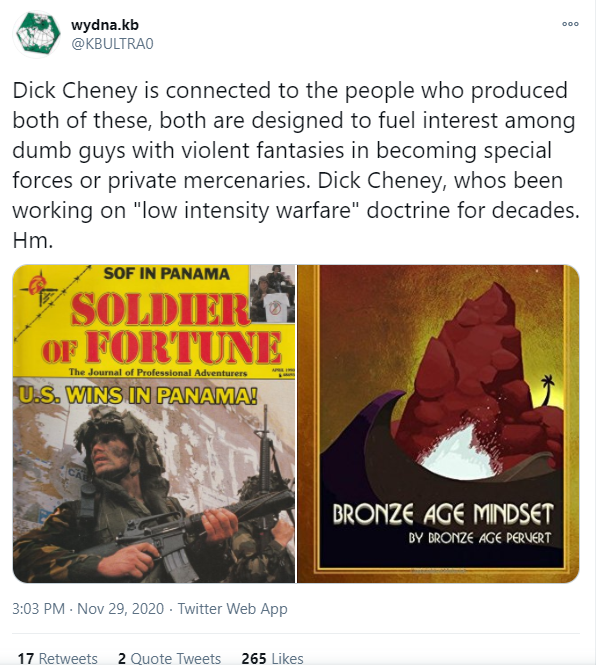
Task: Click the tweet body text
Action: [296, 165]
